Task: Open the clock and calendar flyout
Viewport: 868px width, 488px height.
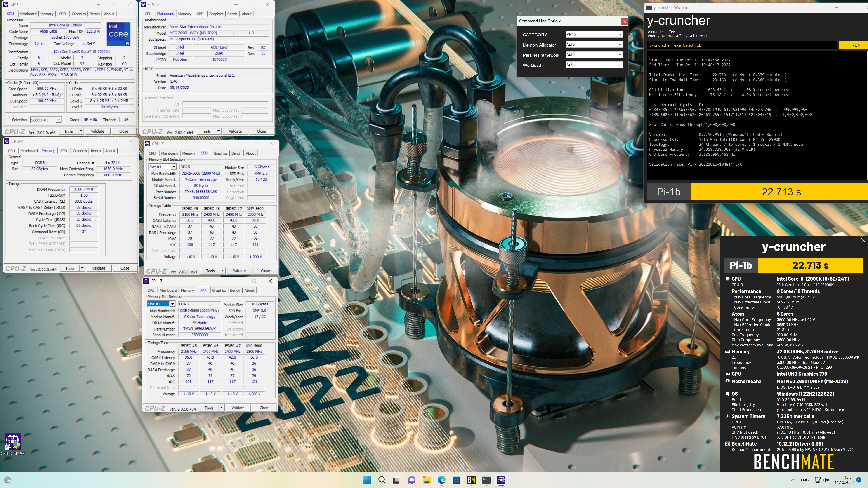Action: click(x=844, y=480)
